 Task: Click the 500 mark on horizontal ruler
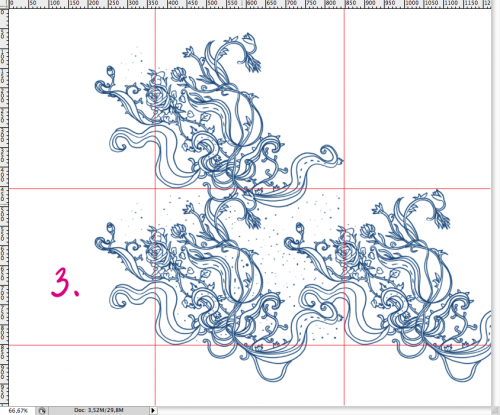[211, 3]
